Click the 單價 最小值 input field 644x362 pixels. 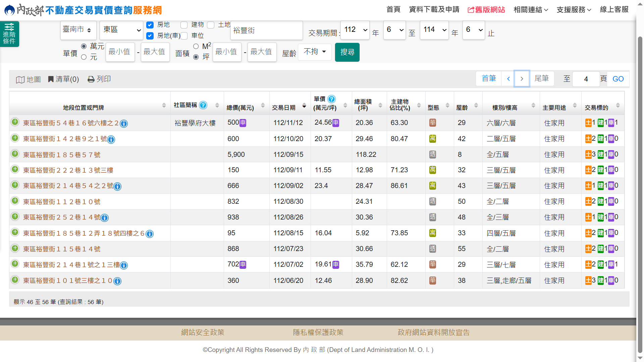click(120, 52)
